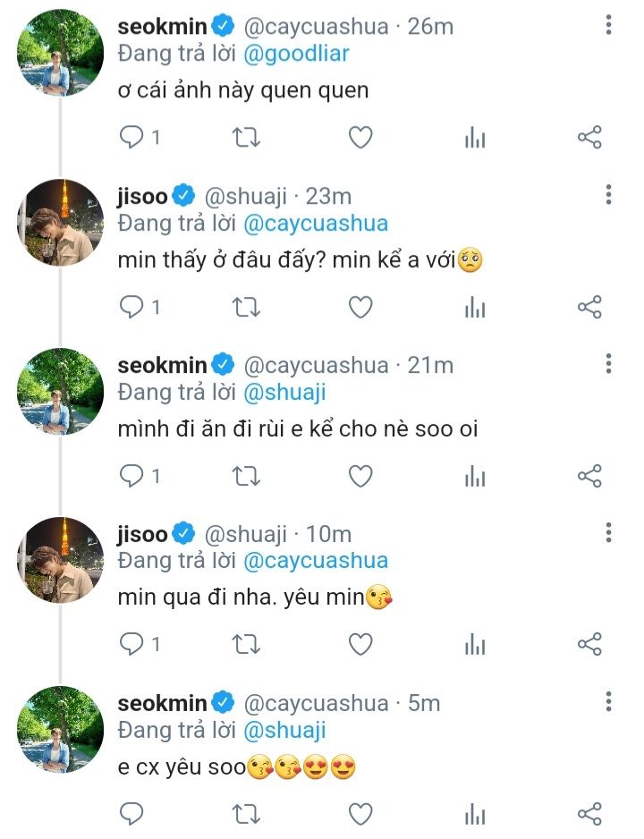Image resolution: width=644 pixels, height=839 pixels.
Task: Retweet the "e cx yêu soo" tweet
Action: [246, 813]
